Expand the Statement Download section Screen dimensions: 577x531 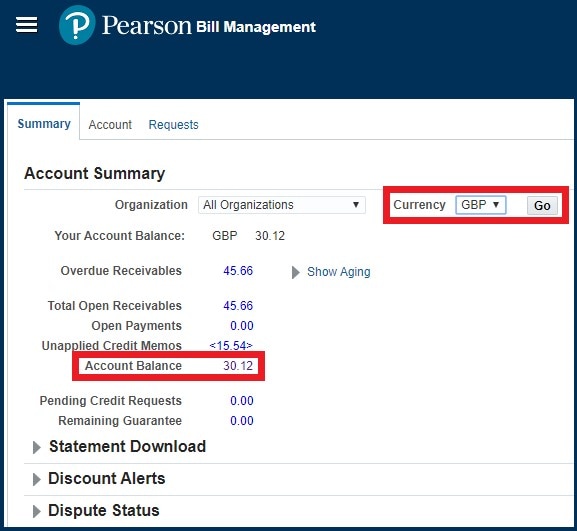[36, 447]
